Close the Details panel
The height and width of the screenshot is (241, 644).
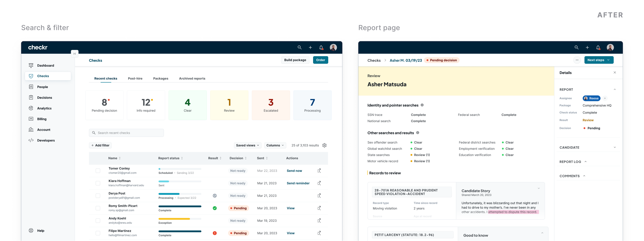pos(615,73)
